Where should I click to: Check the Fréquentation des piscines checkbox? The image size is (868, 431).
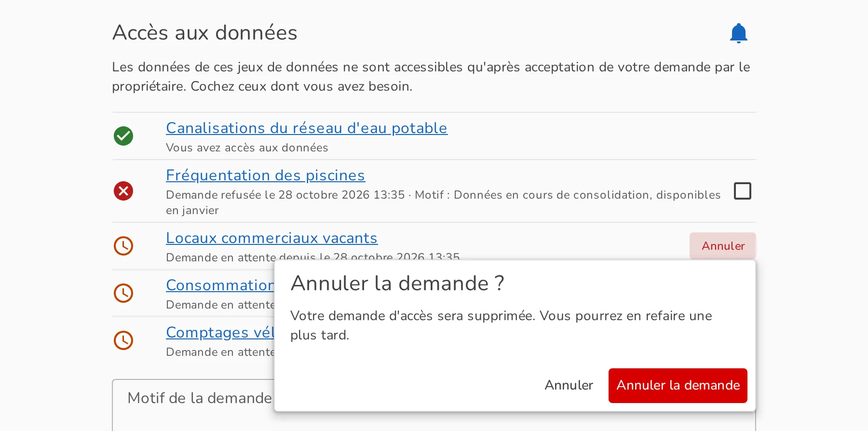pyautogui.click(x=742, y=191)
